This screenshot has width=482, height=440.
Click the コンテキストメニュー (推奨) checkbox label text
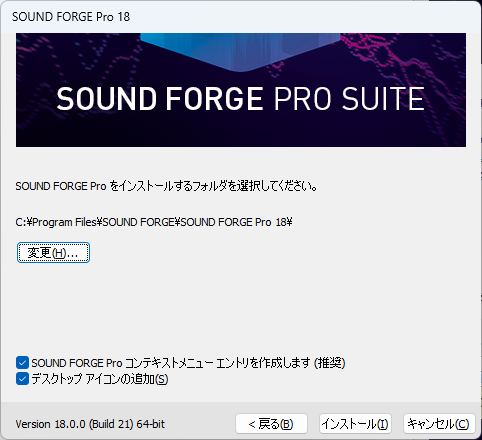click(x=188, y=363)
